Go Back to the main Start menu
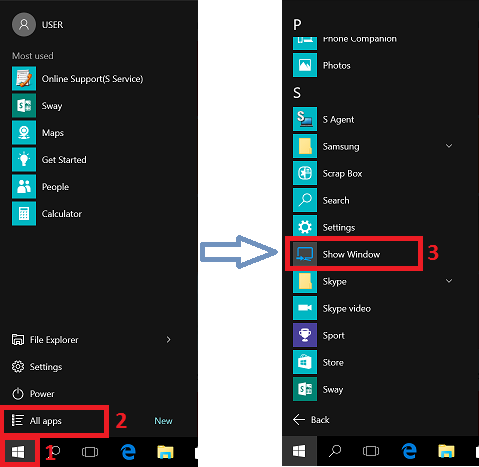 (x=311, y=420)
